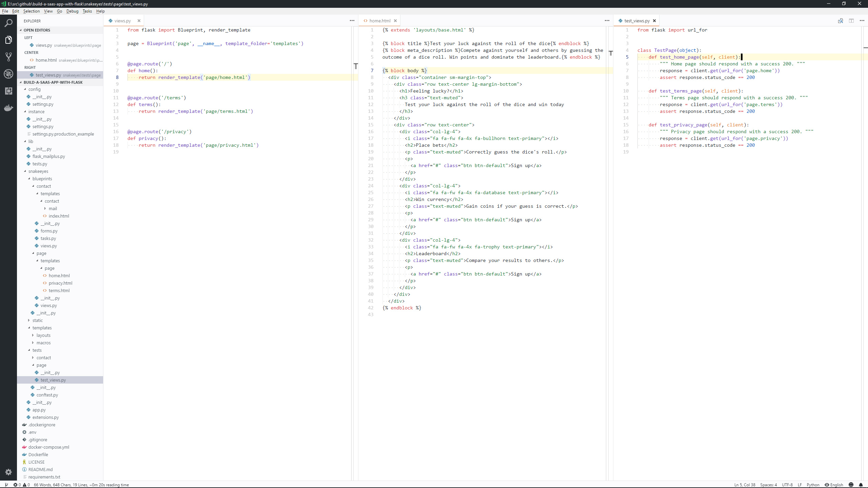Switch to the home.html tab

pos(380,21)
